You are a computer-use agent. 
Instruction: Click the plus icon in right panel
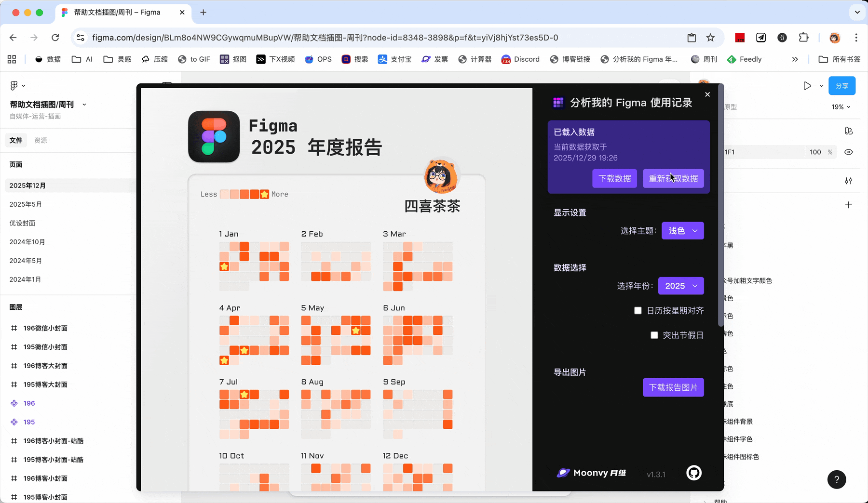coord(848,205)
